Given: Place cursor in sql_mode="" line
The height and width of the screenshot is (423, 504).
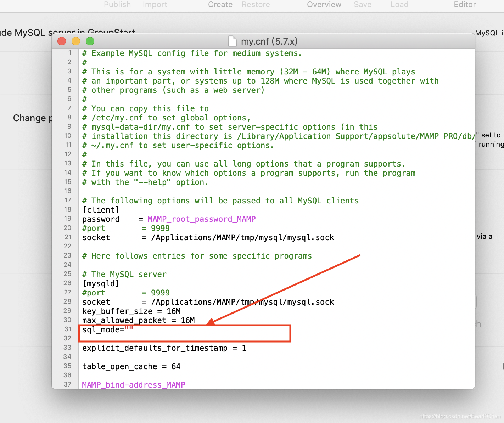Looking at the screenshot, I should click(108, 330).
